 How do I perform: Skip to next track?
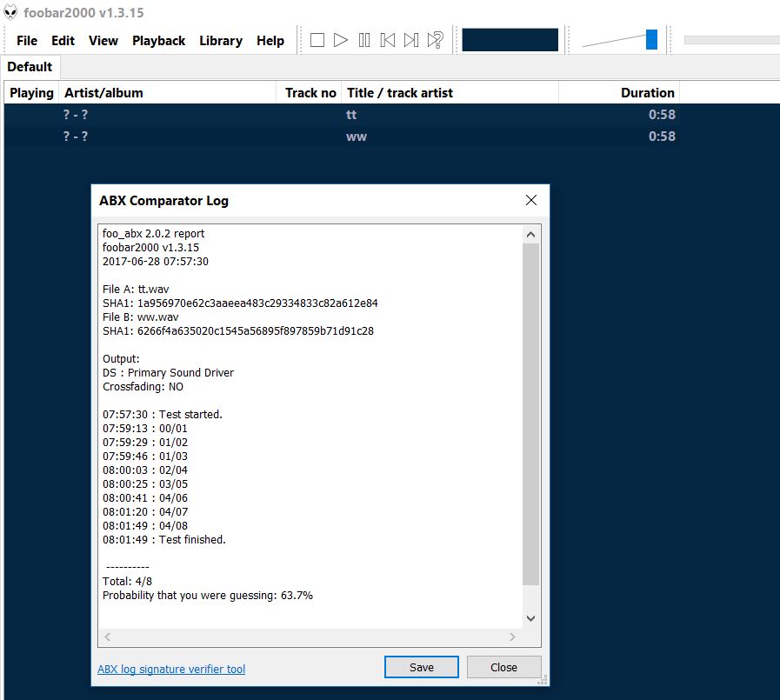tap(411, 40)
